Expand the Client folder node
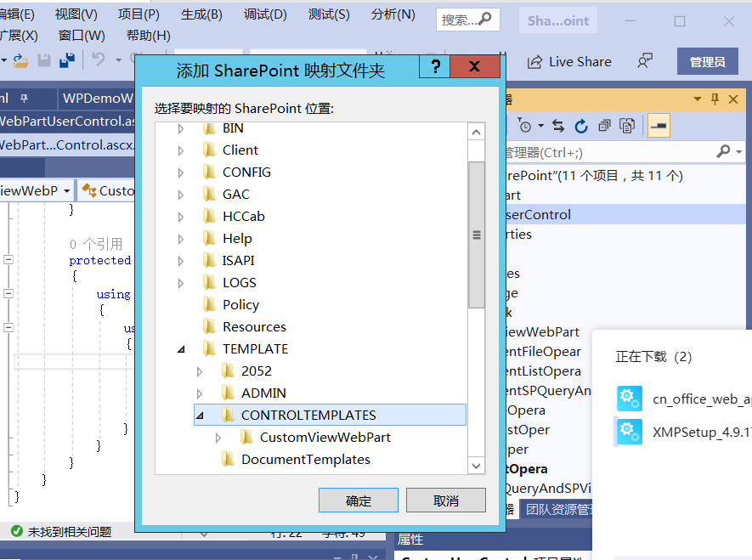Screen dimensions: 752x560 click(181, 150)
